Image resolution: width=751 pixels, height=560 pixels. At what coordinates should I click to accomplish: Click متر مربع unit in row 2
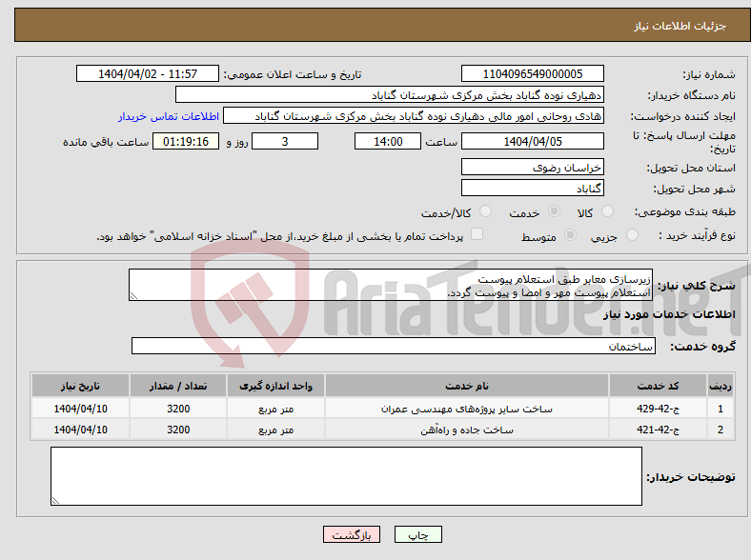pyautogui.click(x=275, y=430)
